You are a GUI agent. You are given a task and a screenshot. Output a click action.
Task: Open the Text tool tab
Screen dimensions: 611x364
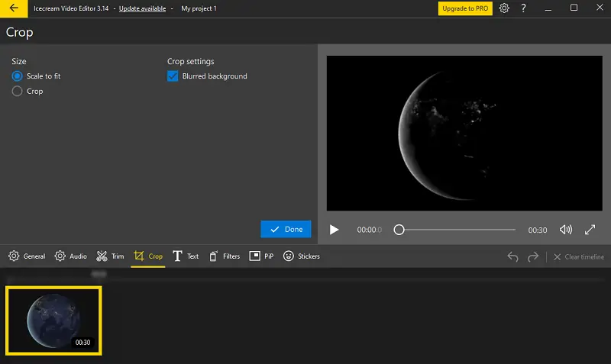click(186, 256)
